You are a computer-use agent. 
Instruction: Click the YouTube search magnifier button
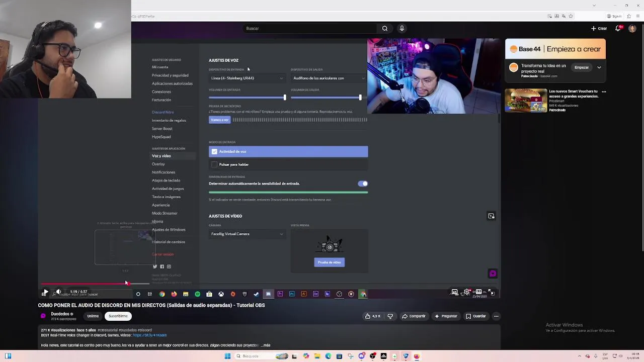tap(385, 28)
